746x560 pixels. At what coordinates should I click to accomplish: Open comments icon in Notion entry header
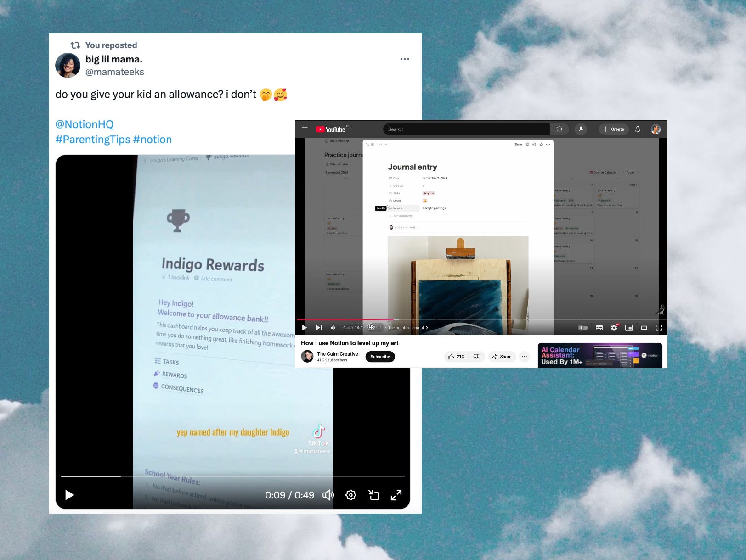click(527, 144)
